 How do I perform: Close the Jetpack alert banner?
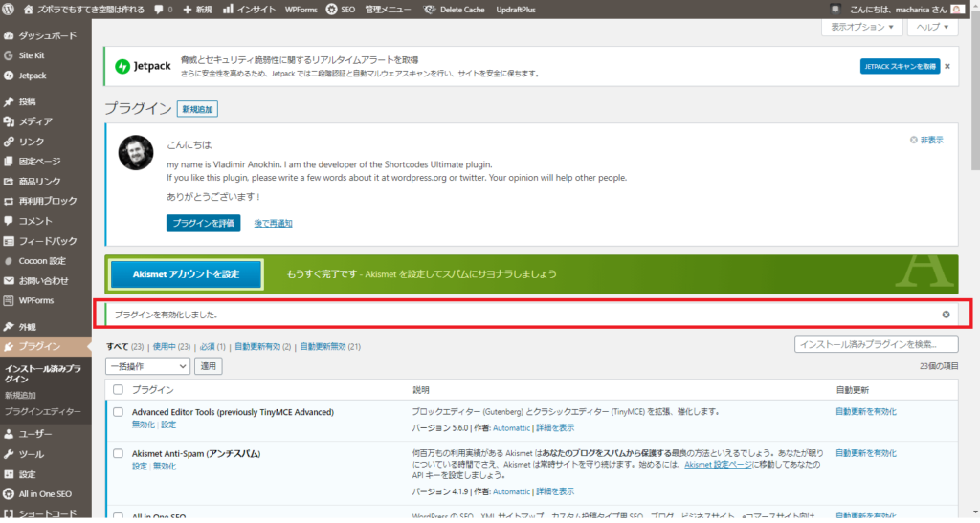pyautogui.click(x=947, y=66)
